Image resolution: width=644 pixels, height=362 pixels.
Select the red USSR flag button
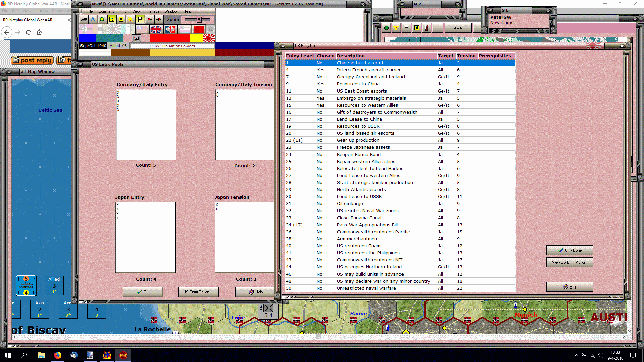coord(199,29)
